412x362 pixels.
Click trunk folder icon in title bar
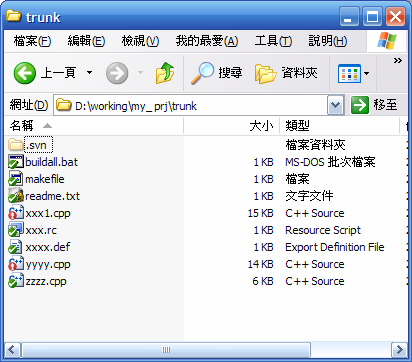14,16
